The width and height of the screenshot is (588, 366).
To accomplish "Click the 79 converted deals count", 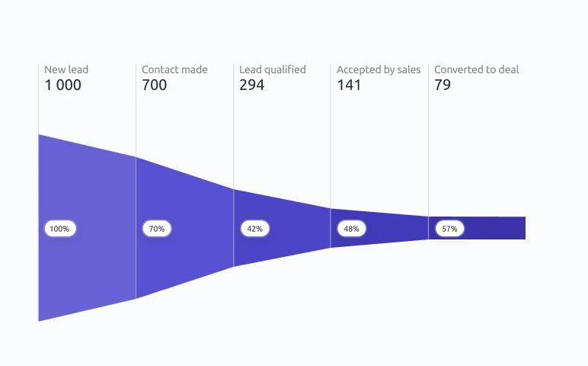I will [443, 85].
